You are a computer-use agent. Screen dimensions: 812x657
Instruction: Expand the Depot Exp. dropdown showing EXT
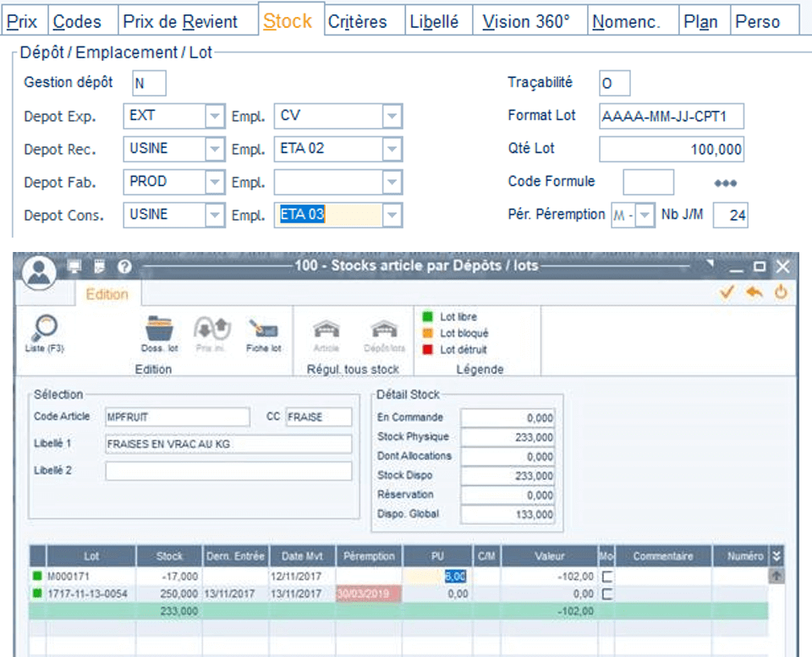[x=214, y=116]
